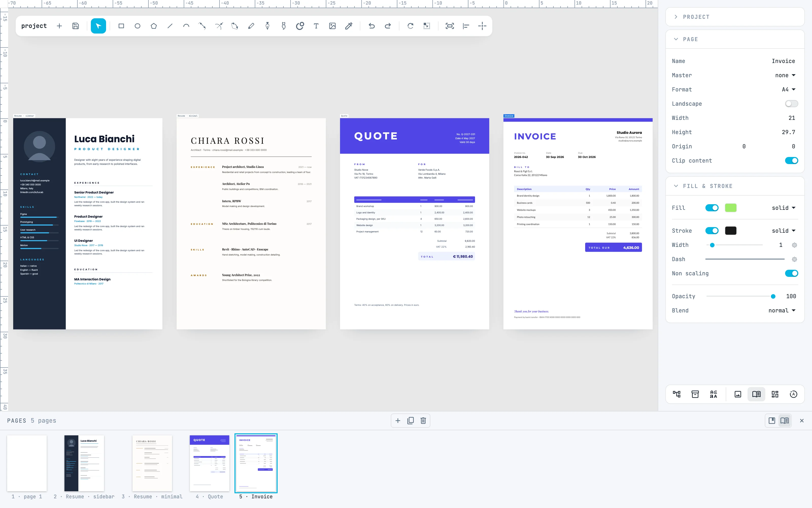Select the Arc tool

point(186,26)
